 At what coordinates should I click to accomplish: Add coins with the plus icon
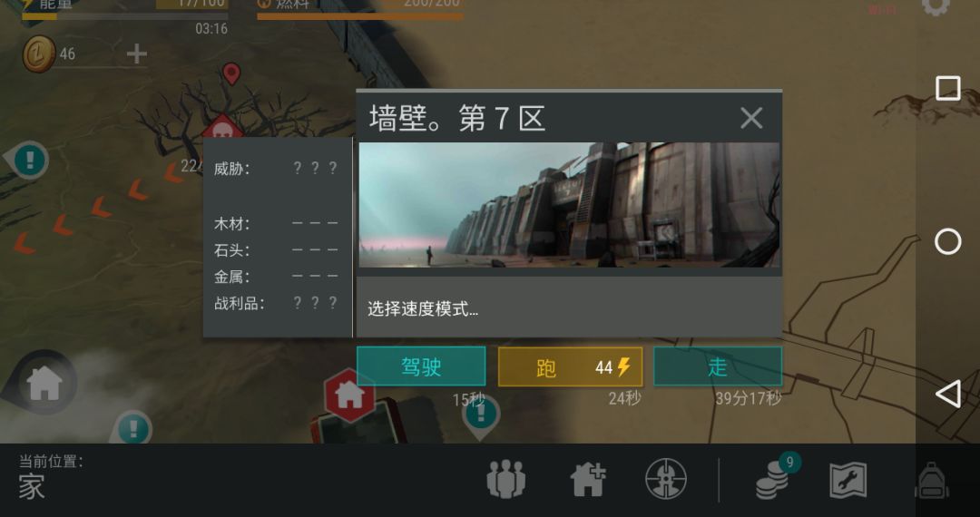click(137, 54)
